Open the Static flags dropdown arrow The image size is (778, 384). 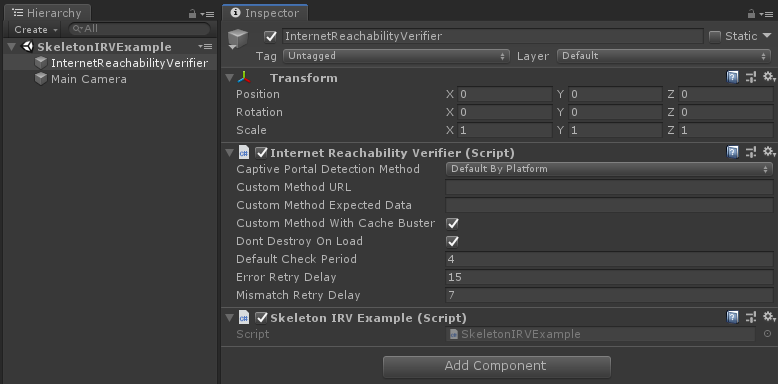coord(767,36)
